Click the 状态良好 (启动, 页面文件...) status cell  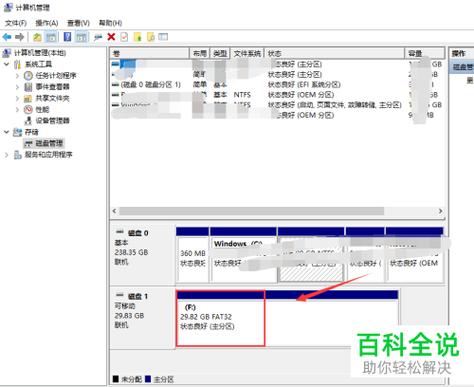click(x=334, y=105)
